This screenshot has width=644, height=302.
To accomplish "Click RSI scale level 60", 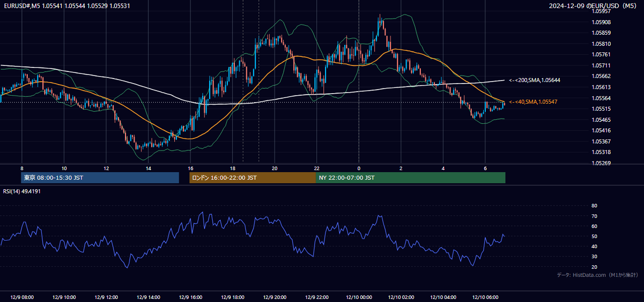I will pos(594,226).
